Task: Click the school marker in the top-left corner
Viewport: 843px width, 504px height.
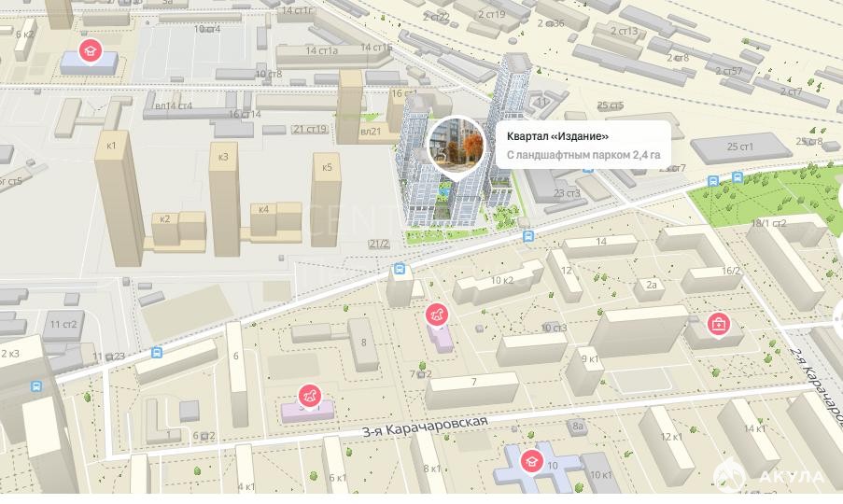Action: [90, 49]
